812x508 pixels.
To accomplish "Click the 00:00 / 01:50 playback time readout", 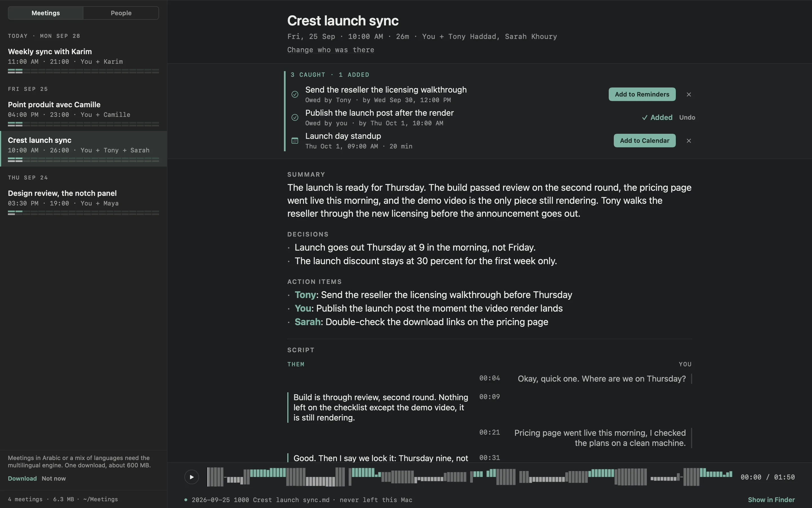I will [x=767, y=477].
